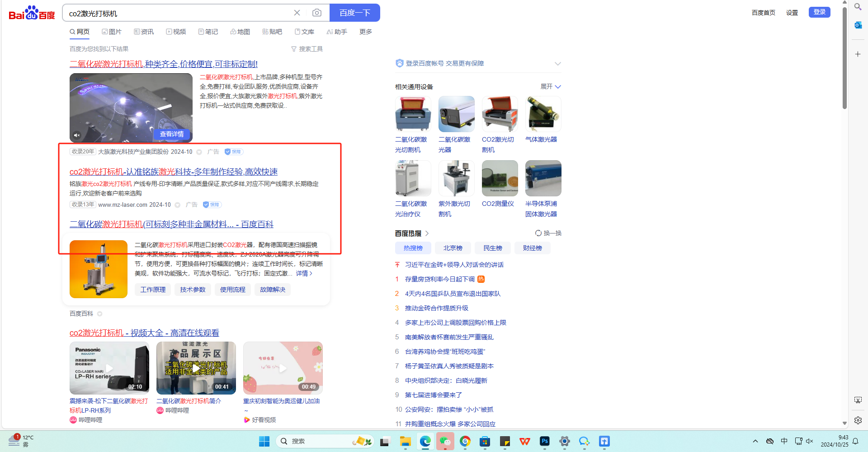The width and height of the screenshot is (868, 452).
Task: Open the sidebar search magnifier icon
Action: 858,7
